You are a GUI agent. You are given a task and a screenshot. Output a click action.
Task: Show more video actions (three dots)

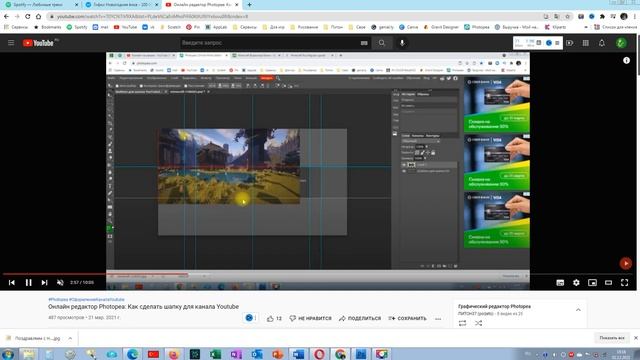click(x=438, y=318)
